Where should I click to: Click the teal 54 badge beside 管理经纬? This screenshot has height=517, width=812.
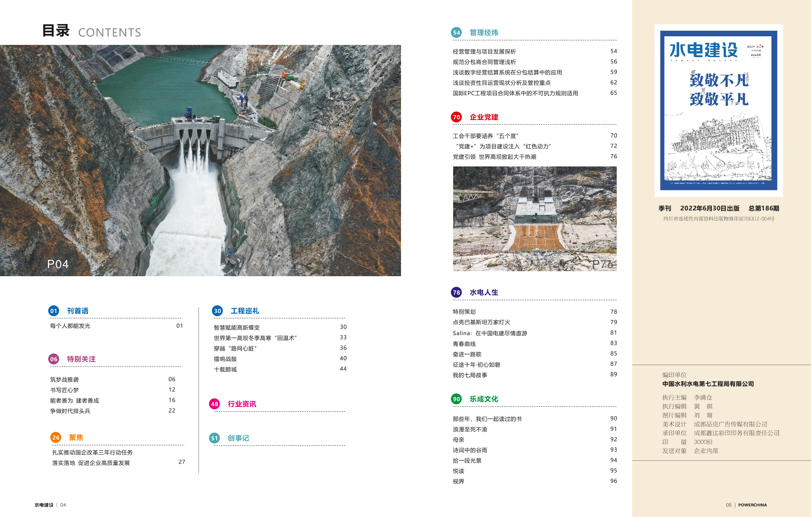click(x=456, y=33)
